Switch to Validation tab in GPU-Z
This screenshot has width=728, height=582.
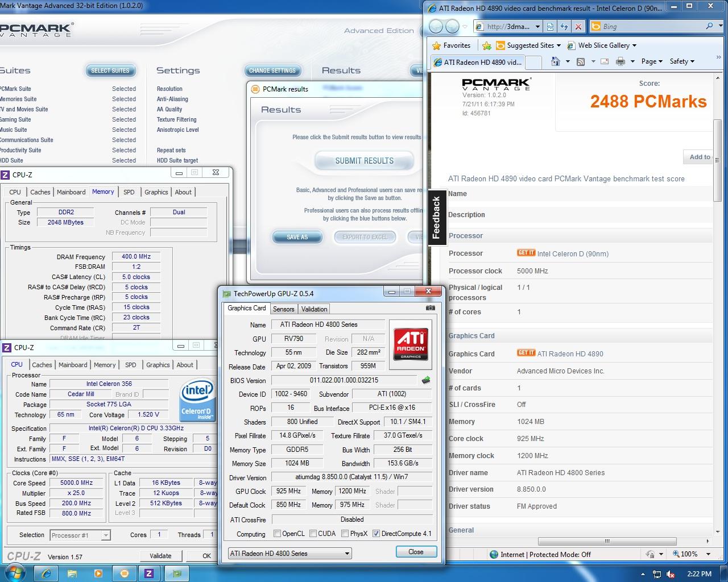point(314,309)
